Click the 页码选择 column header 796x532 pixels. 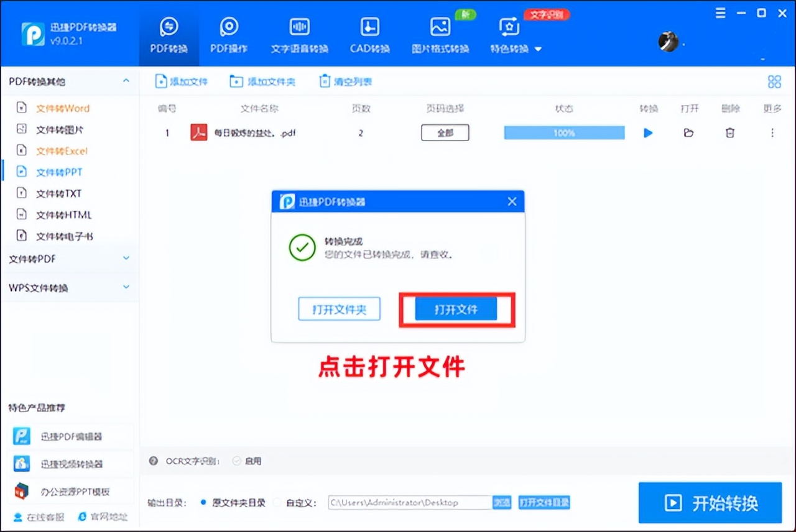click(445, 109)
